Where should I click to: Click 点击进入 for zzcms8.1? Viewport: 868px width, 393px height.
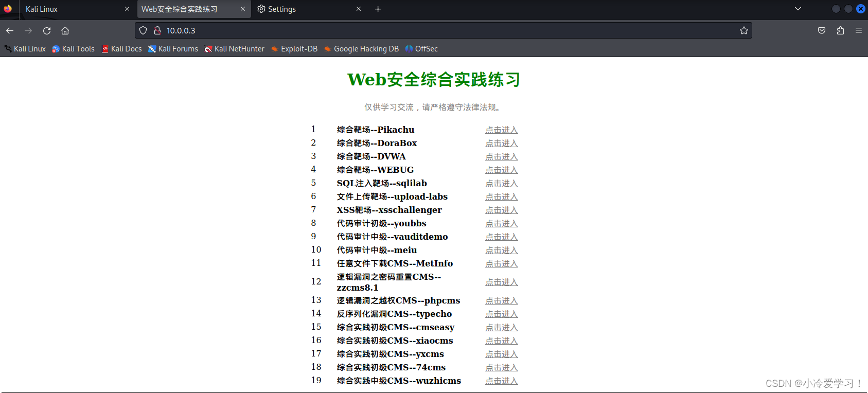[x=502, y=282]
